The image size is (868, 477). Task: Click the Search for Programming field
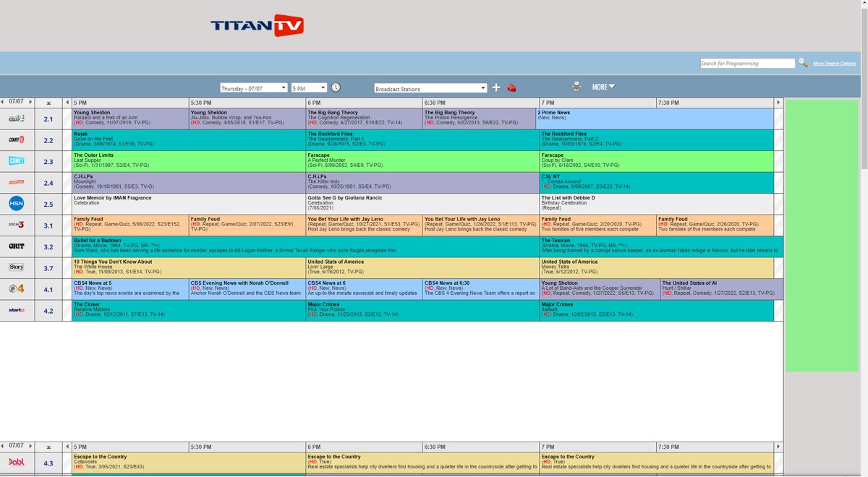coord(747,64)
